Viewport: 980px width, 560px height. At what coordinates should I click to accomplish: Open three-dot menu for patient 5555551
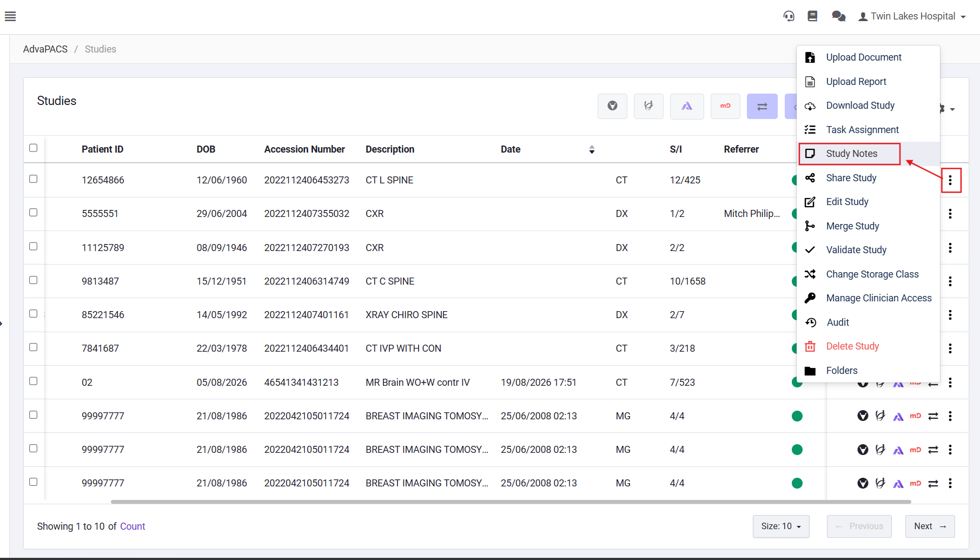point(950,214)
